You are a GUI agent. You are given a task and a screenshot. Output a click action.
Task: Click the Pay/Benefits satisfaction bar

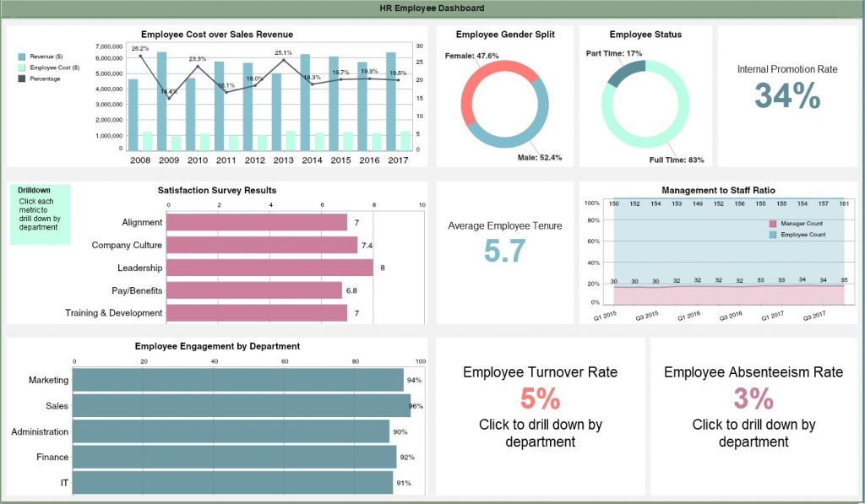pos(254,290)
